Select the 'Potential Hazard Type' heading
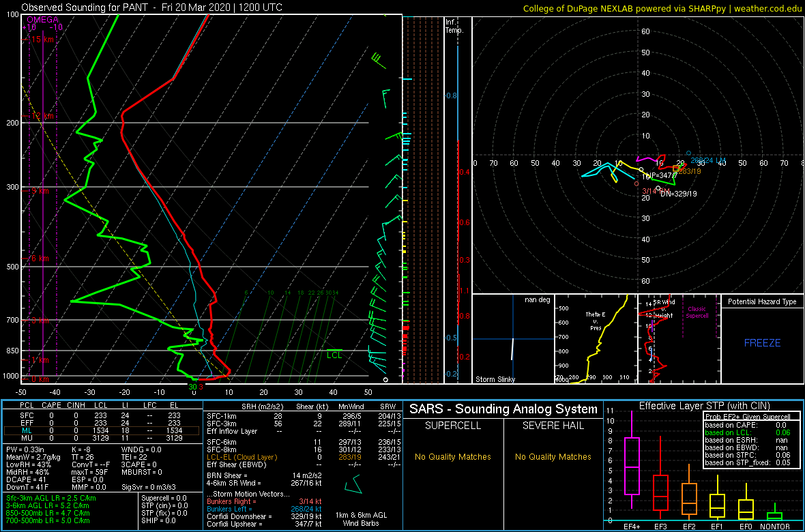Viewport: 805px width, 532px height. [x=762, y=301]
